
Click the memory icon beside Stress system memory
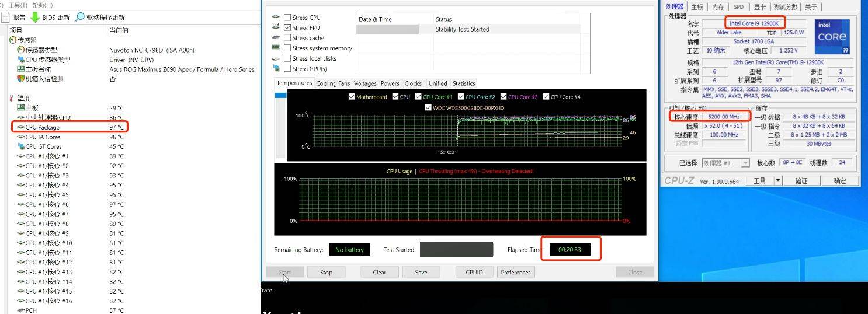tap(276, 48)
